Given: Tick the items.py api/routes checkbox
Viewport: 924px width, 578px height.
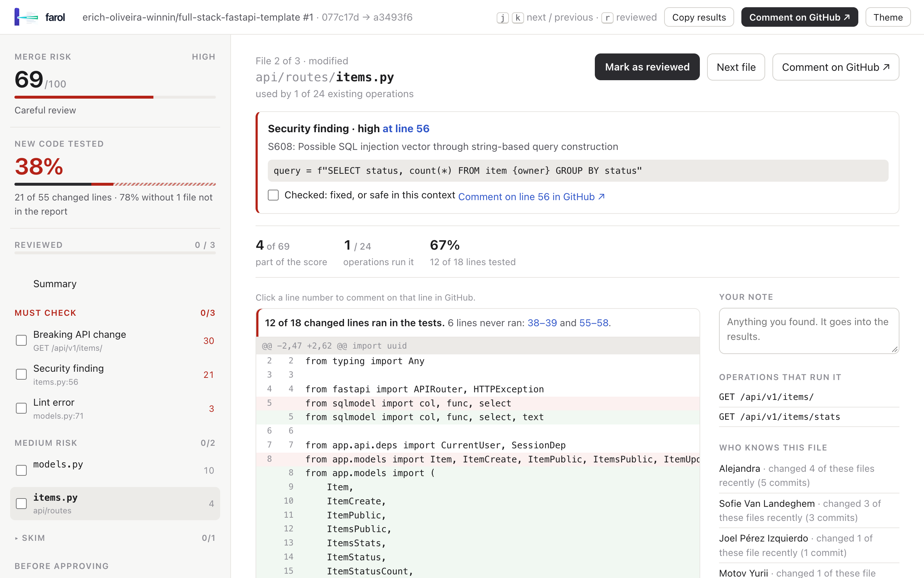Looking at the screenshot, I should pyautogui.click(x=21, y=504).
